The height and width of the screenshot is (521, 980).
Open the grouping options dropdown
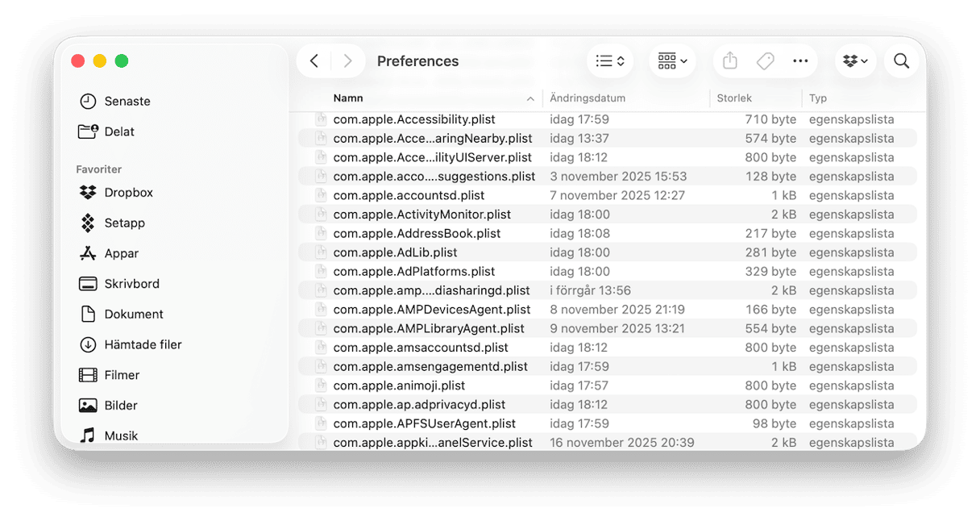point(672,61)
